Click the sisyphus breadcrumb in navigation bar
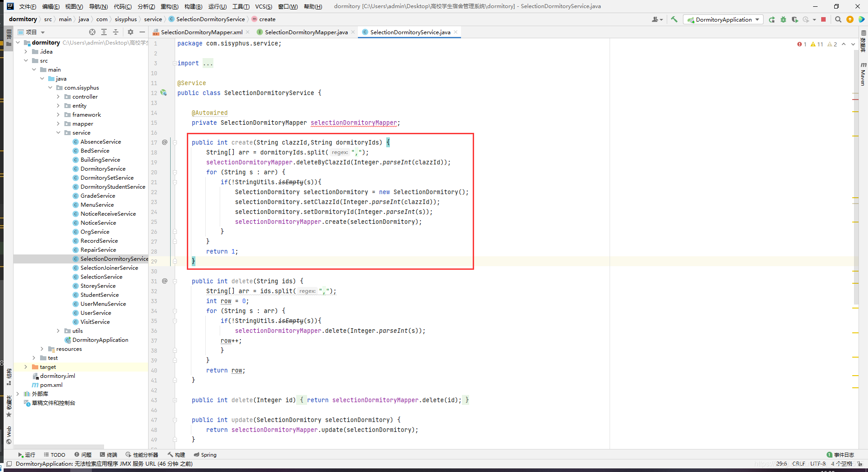The image size is (868, 472). click(x=126, y=19)
